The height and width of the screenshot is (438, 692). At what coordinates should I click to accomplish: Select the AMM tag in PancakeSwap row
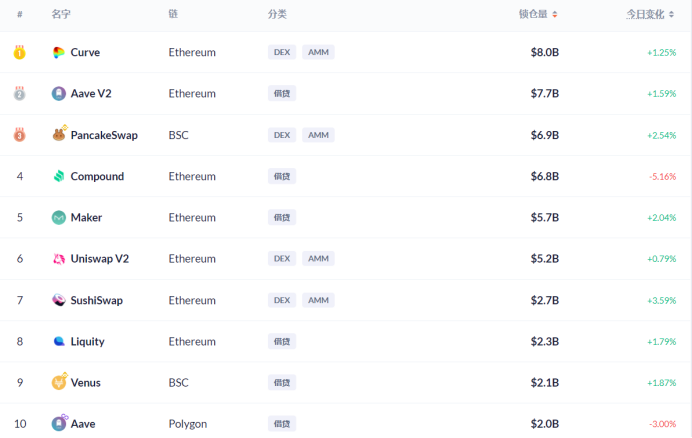click(x=318, y=135)
